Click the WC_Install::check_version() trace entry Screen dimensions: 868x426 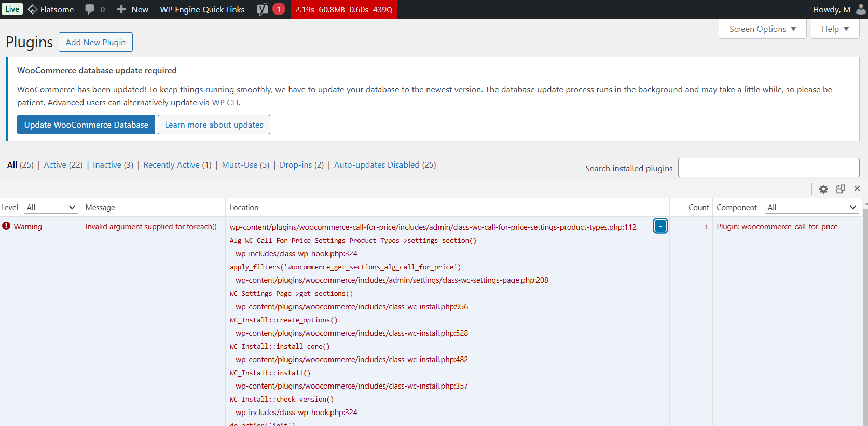click(x=282, y=400)
